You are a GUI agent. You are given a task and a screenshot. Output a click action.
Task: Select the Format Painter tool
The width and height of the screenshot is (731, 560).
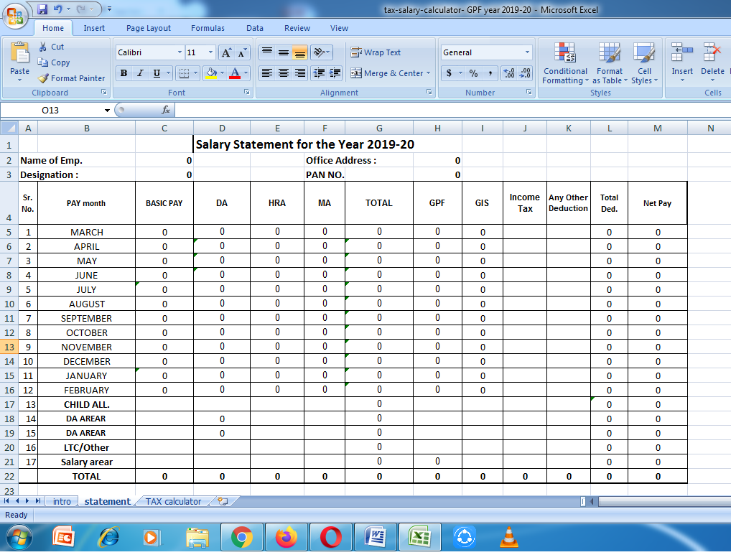tap(71, 78)
